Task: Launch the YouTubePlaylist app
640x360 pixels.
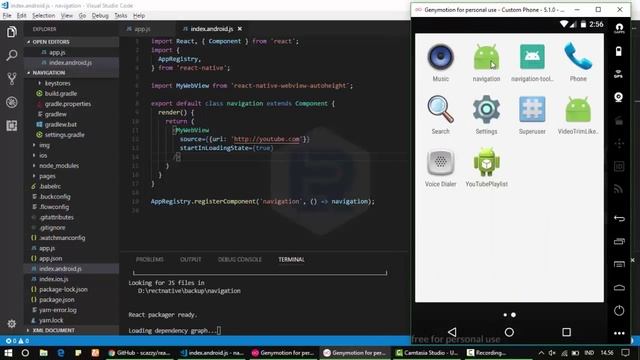Action: pyautogui.click(x=486, y=168)
